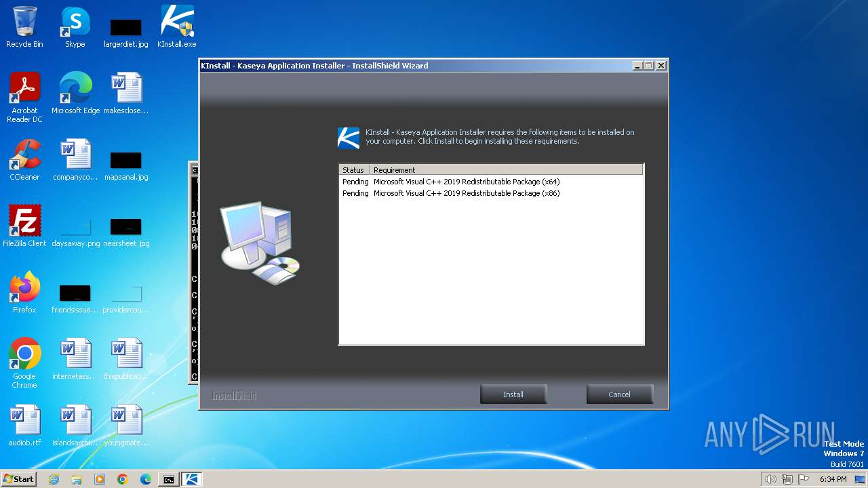Screen dimensions: 868x488
Task: Select the KInstall.exe desktop icon
Action: (x=177, y=28)
